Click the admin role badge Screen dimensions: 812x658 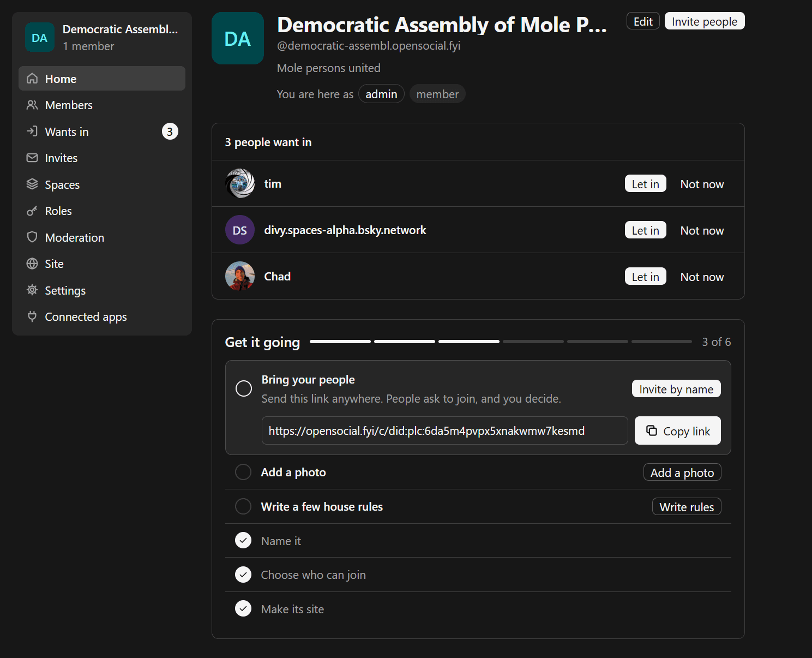381,94
